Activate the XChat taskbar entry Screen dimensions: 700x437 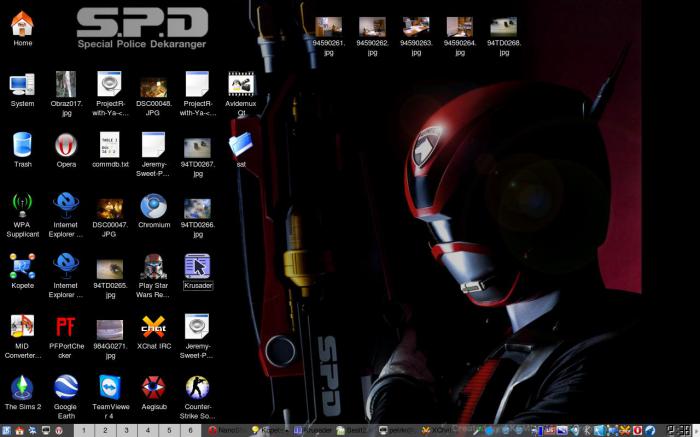[x=438, y=430]
